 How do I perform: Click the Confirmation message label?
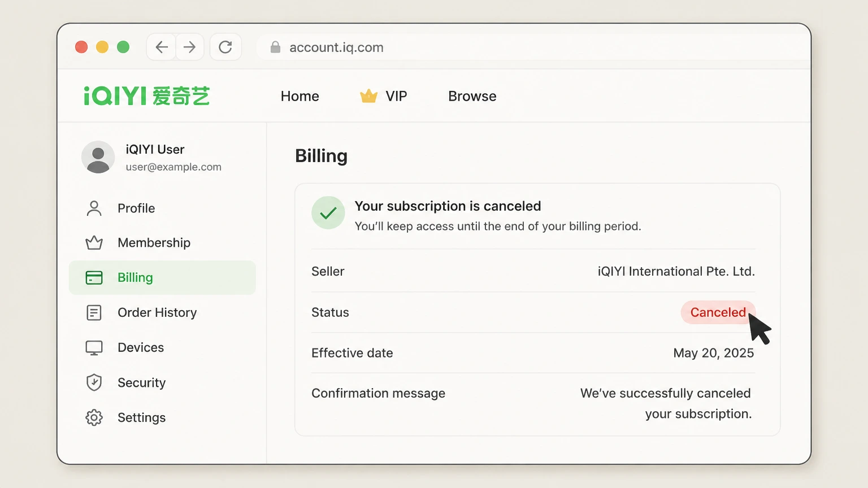378,394
